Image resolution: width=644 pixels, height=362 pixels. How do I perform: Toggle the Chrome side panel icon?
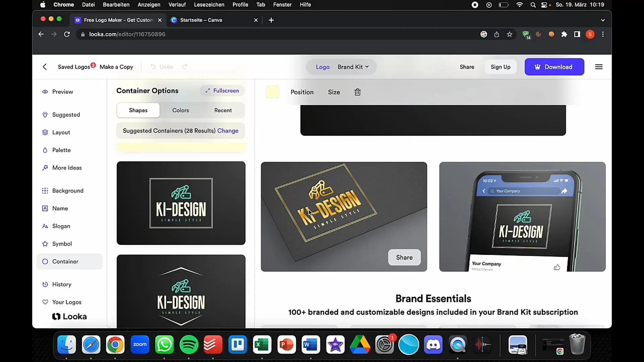(x=577, y=34)
